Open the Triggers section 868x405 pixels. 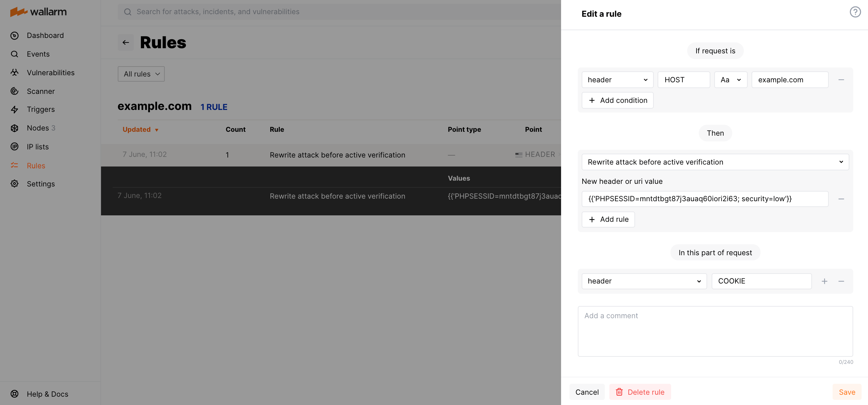41,109
